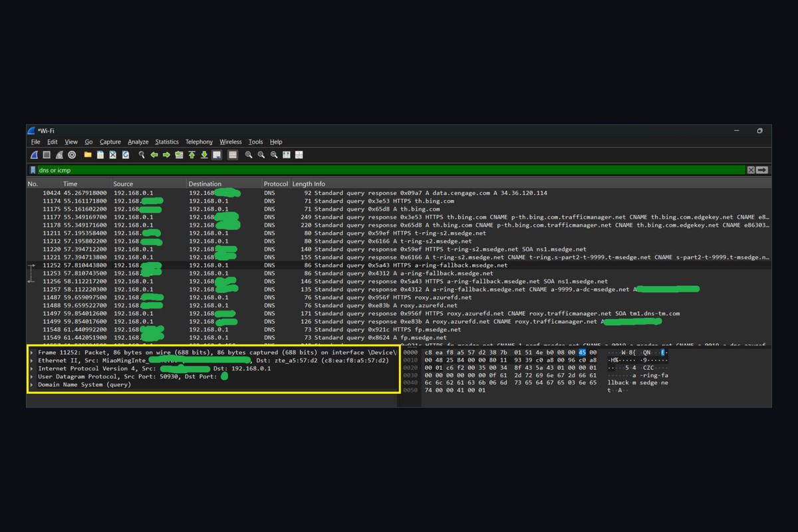Click hex offset row 0010 in bytes pane
The height and width of the screenshot is (532, 798).
(x=410, y=360)
